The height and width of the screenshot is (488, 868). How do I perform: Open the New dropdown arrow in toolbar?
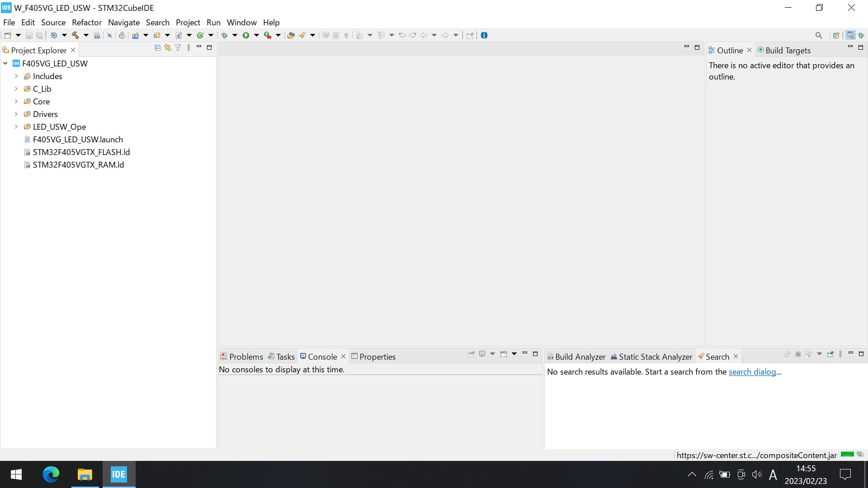click(x=18, y=35)
